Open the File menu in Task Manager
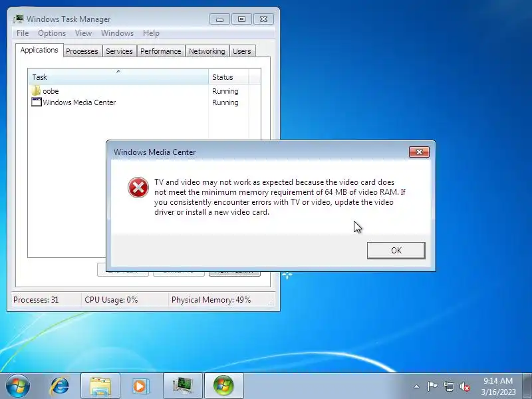Screen dimensions: 532x399 (x=23, y=33)
